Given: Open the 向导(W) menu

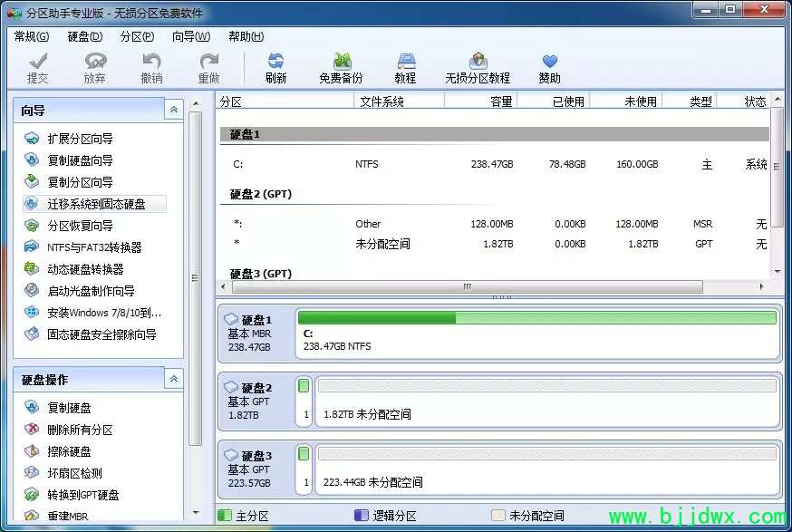Looking at the screenshot, I should [191, 36].
